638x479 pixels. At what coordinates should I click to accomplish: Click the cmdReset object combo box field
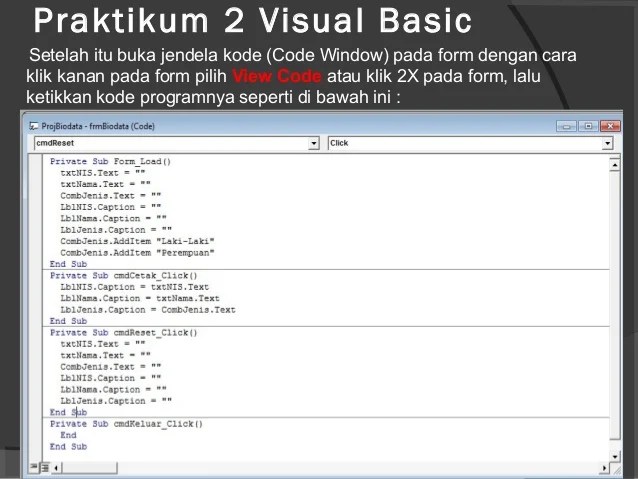[x=177, y=143]
